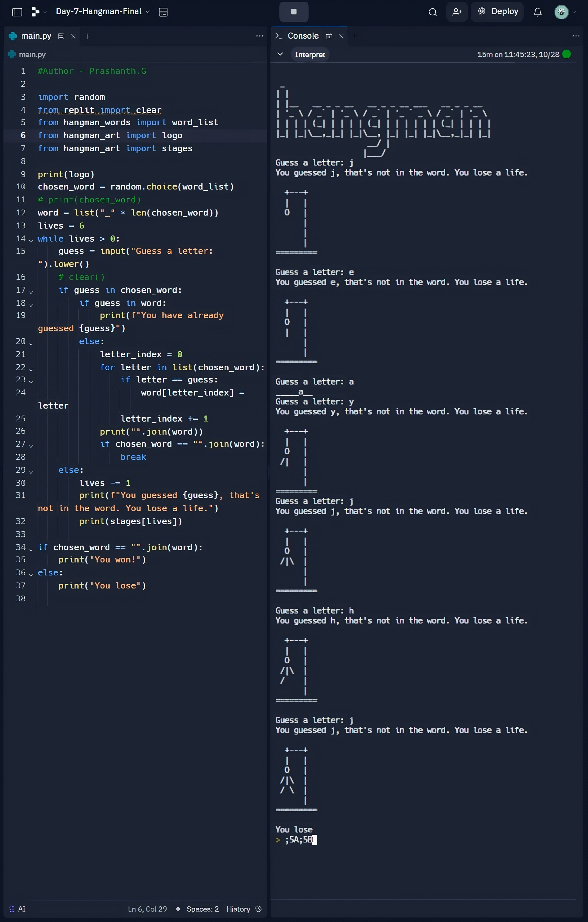The height and width of the screenshot is (922, 588).
Task: Fold the while loop at line 14
Action: pos(31,240)
